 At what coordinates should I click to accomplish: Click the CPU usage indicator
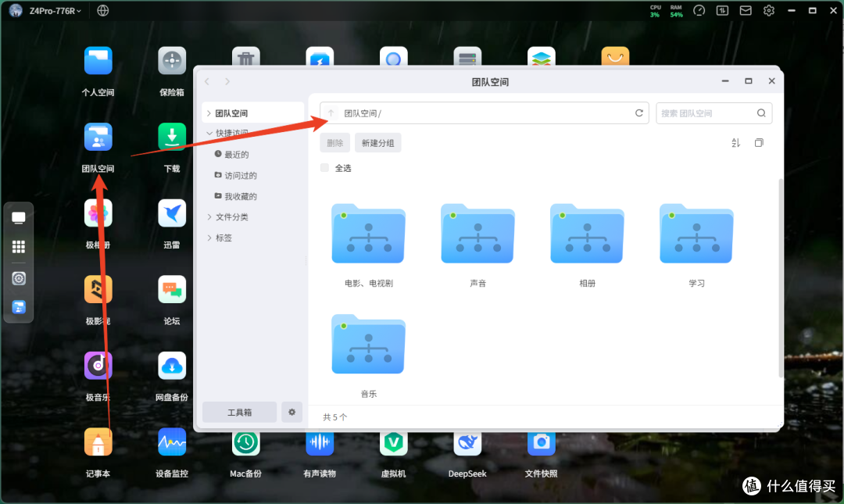click(655, 11)
